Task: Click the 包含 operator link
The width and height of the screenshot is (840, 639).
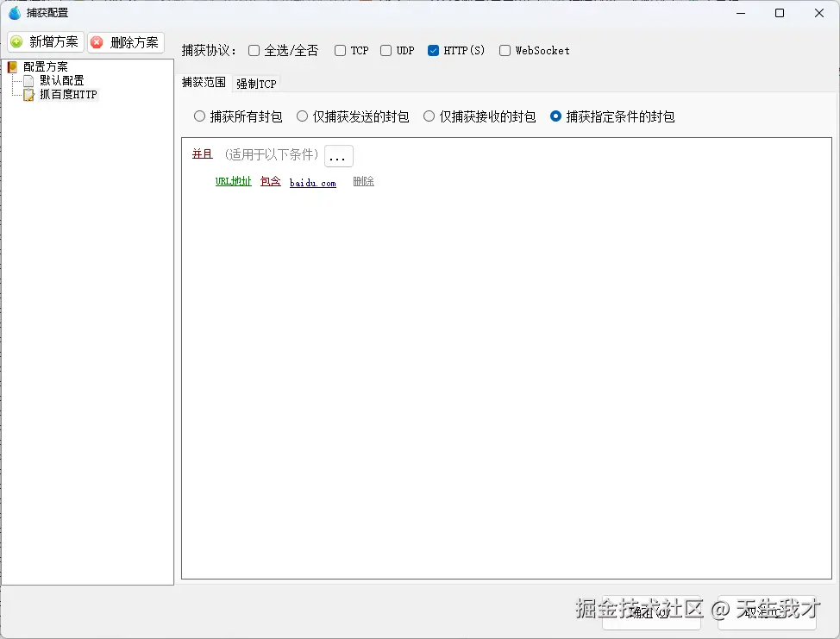Action: point(271,182)
